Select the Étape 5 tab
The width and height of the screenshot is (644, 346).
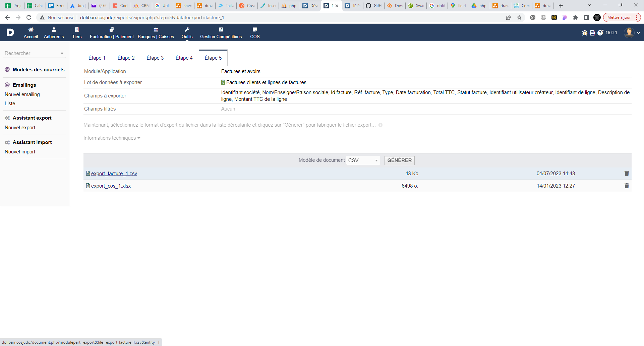coord(213,58)
